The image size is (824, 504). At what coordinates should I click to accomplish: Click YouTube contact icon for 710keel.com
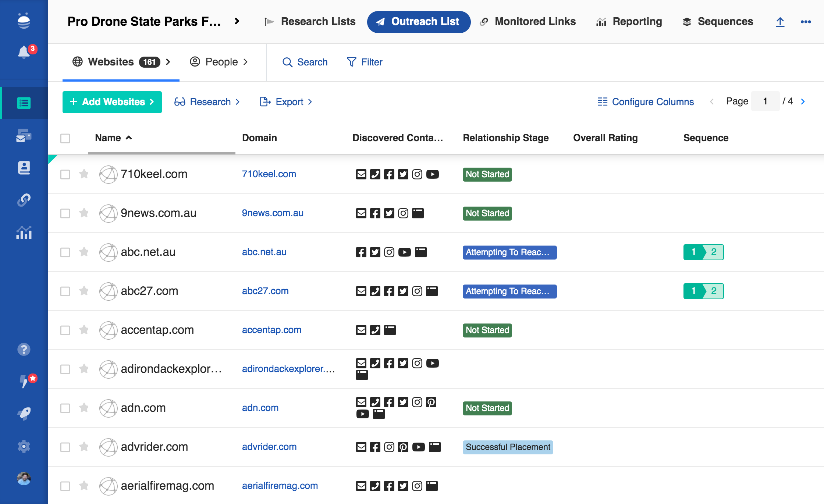pos(432,174)
